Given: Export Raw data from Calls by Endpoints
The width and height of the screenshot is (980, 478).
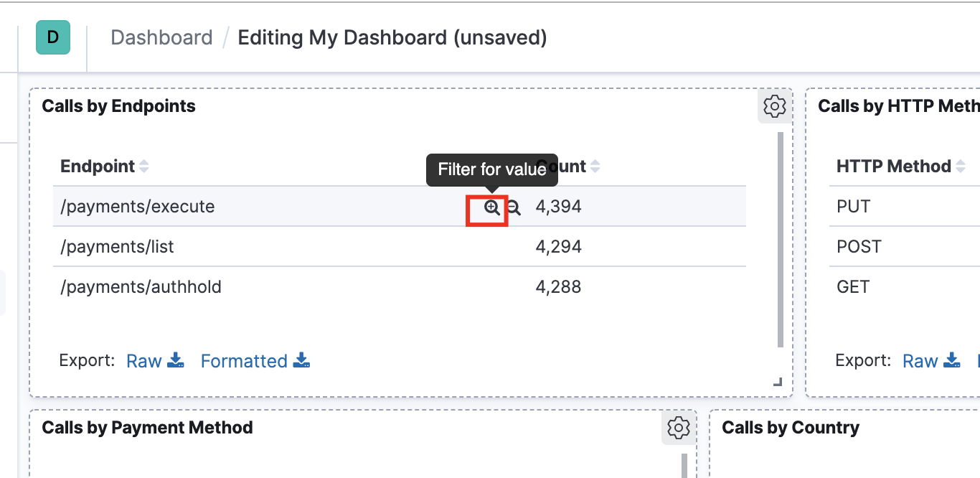Looking at the screenshot, I should [x=155, y=360].
